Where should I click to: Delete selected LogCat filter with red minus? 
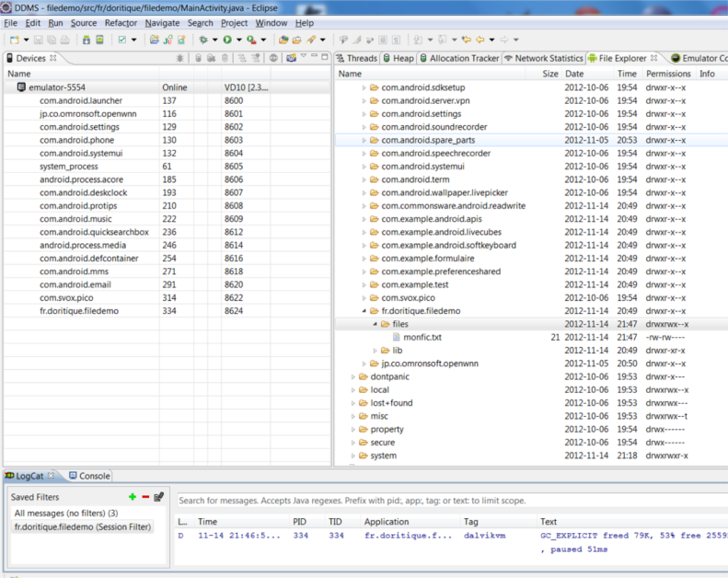[145, 497]
